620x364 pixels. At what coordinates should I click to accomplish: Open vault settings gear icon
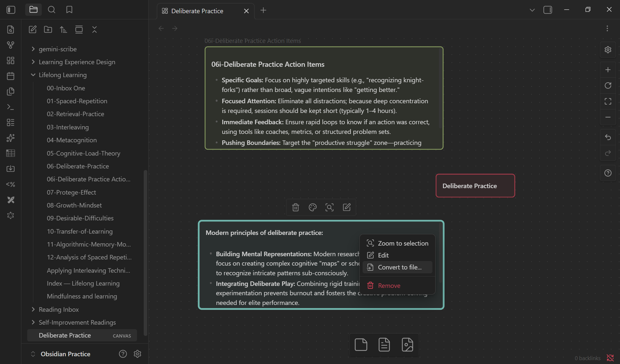click(x=138, y=354)
